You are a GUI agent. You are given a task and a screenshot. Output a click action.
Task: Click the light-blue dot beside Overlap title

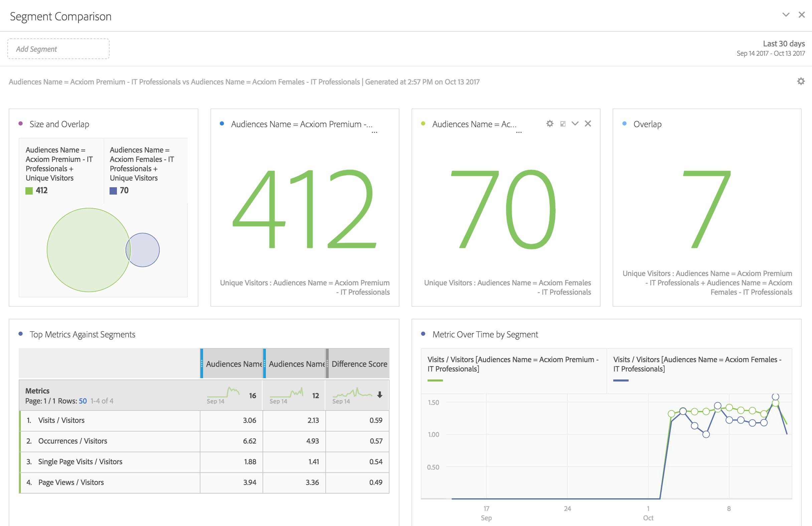coord(624,124)
